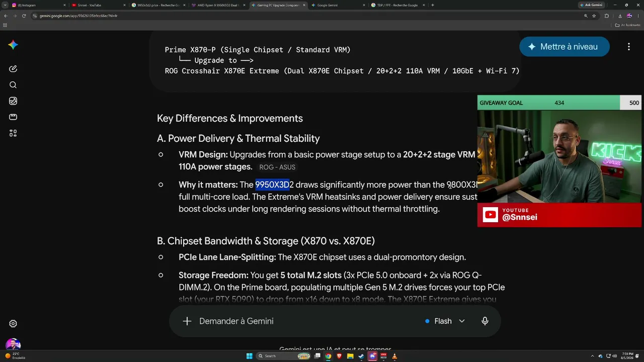Open the clock and date in system tray
Screen dimensions: 644x362
(627, 356)
